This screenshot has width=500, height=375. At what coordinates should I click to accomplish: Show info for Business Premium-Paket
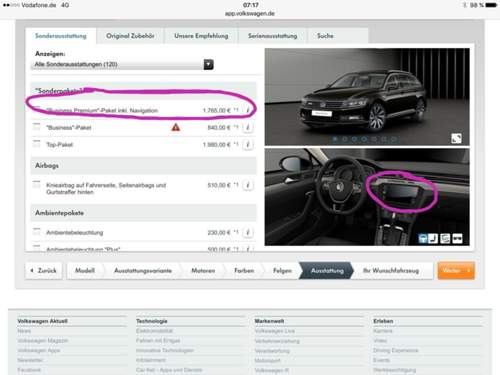[x=248, y=110]
